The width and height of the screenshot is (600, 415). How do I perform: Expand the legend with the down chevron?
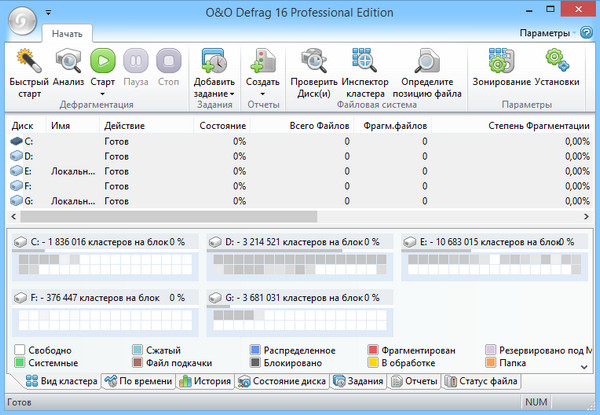click(x=584, y=367)
